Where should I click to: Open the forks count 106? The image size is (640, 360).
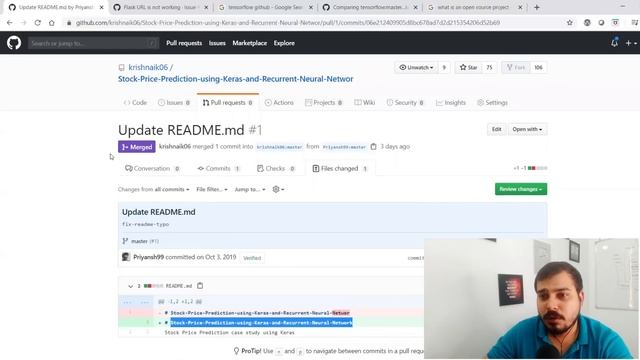point(538,67)
